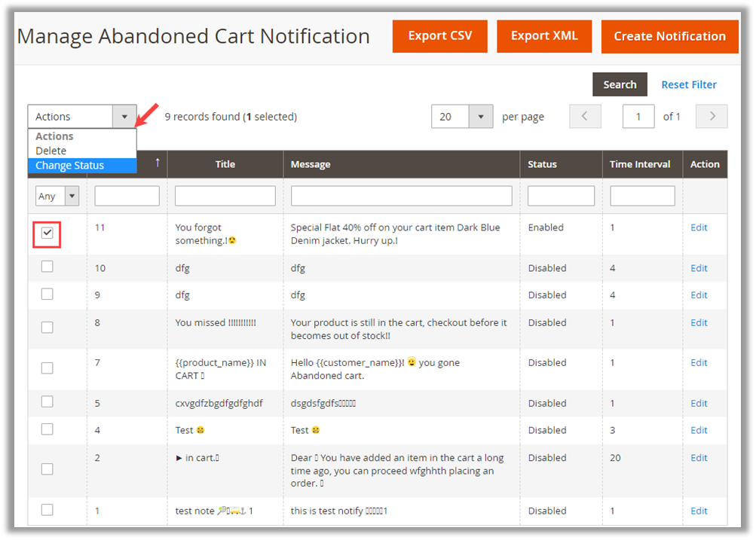
Task: Tick the checkbox for row 8
Action: tap(47, 327)
